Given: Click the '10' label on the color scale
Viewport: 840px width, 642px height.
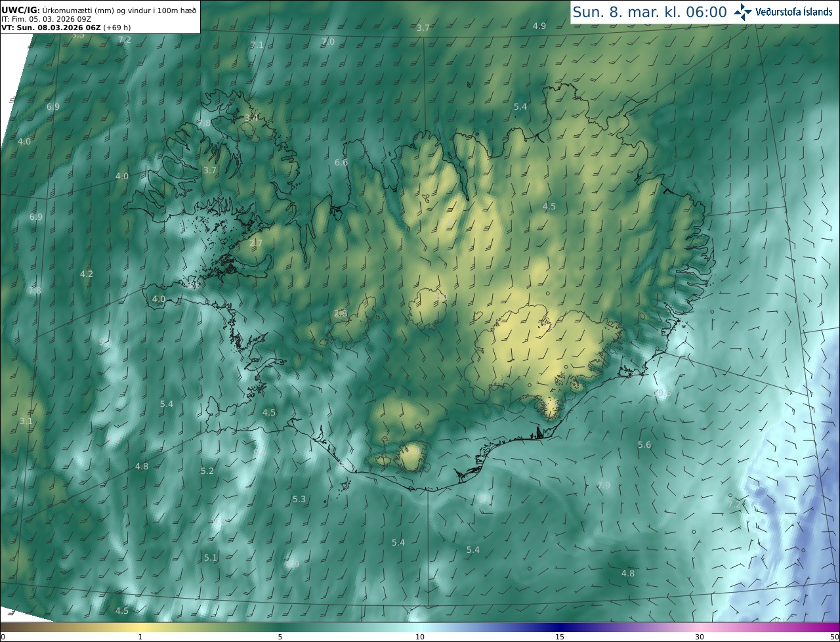Looking at the screenshot, I should (420, 637).
